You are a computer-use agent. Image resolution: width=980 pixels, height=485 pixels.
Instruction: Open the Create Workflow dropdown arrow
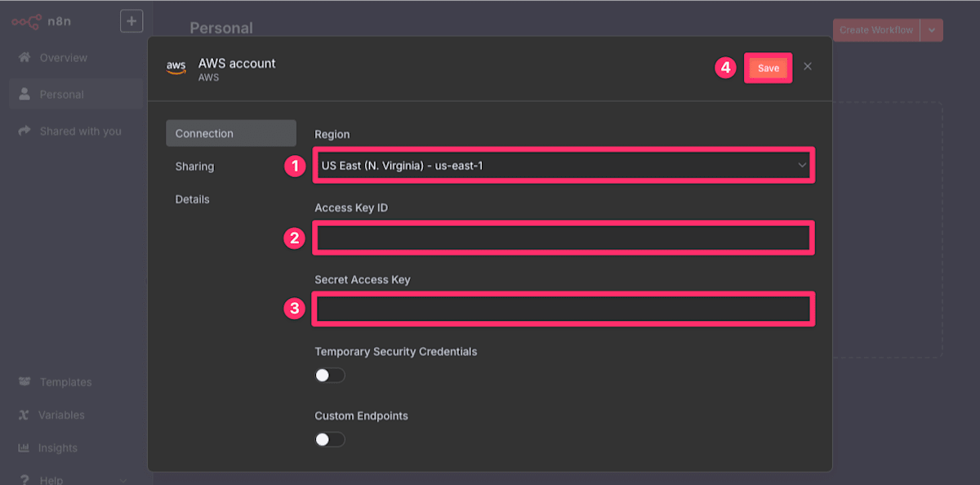[932, 30]
